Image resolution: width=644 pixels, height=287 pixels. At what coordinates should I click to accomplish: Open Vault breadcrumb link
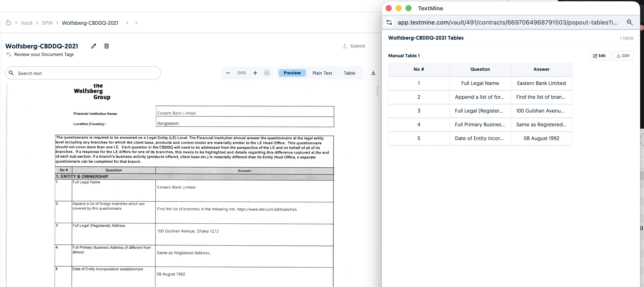pos(26,23)
